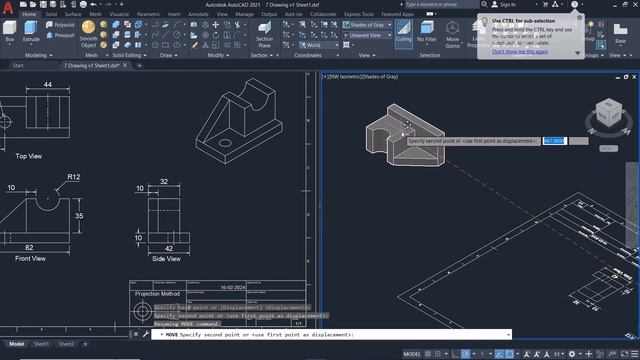The height and width of the screenshot is (360, 640).
Task: Open the Solid ribbon tab
Action: click(51, 14)
